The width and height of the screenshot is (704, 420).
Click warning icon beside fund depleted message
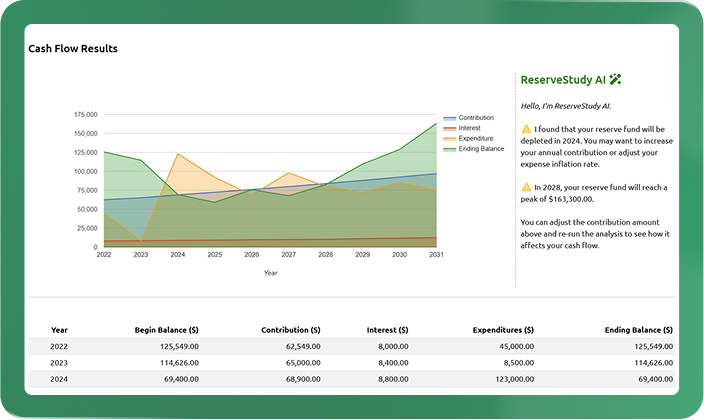[526, 129]
